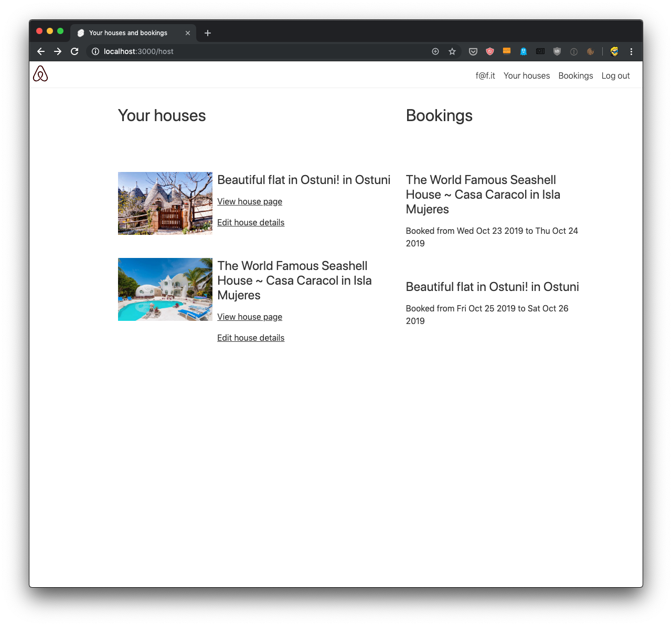672x626 pixels.
Task: Open the Chrome three-dot menu
Action: 631,51
